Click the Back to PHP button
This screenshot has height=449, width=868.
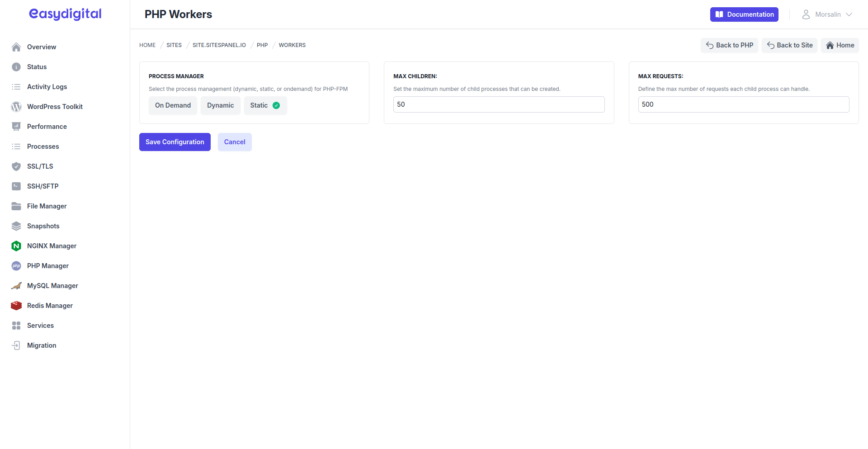tap(729, 45)
